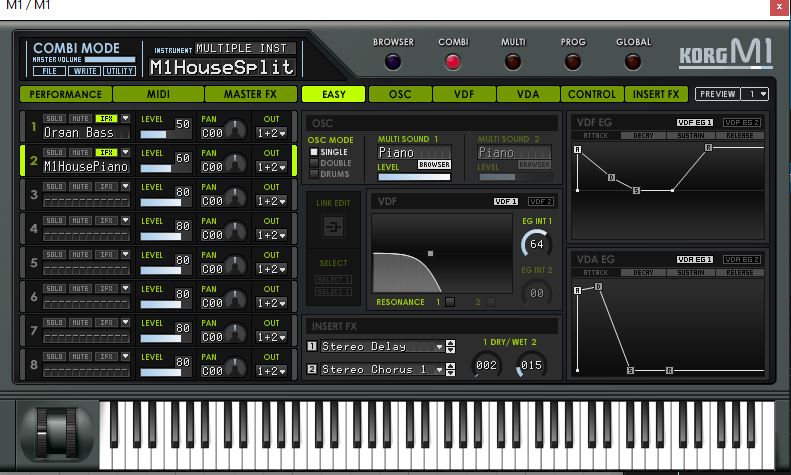Click the pitch bend joystick

(x=57, y=434)
